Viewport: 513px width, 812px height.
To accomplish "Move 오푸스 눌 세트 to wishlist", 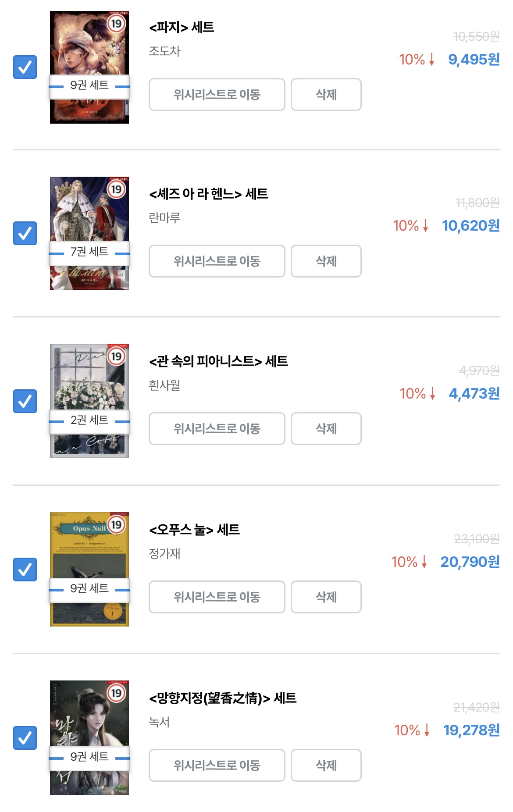I will tap(217, 597).
